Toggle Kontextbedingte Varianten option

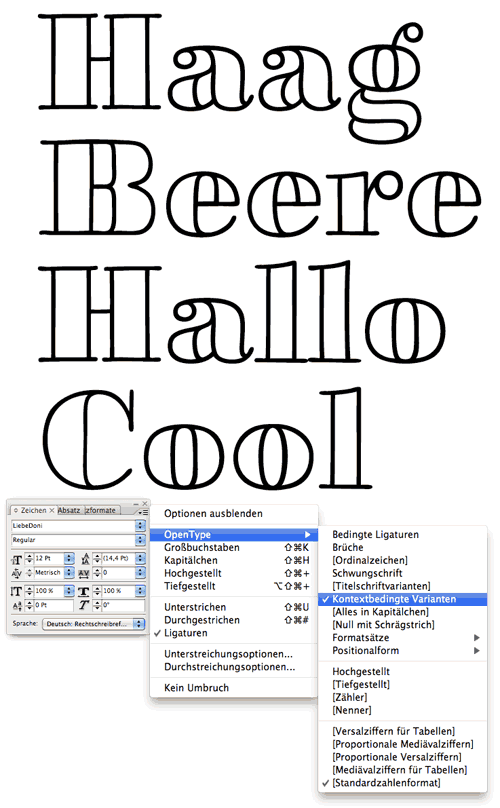pos(402,599)
